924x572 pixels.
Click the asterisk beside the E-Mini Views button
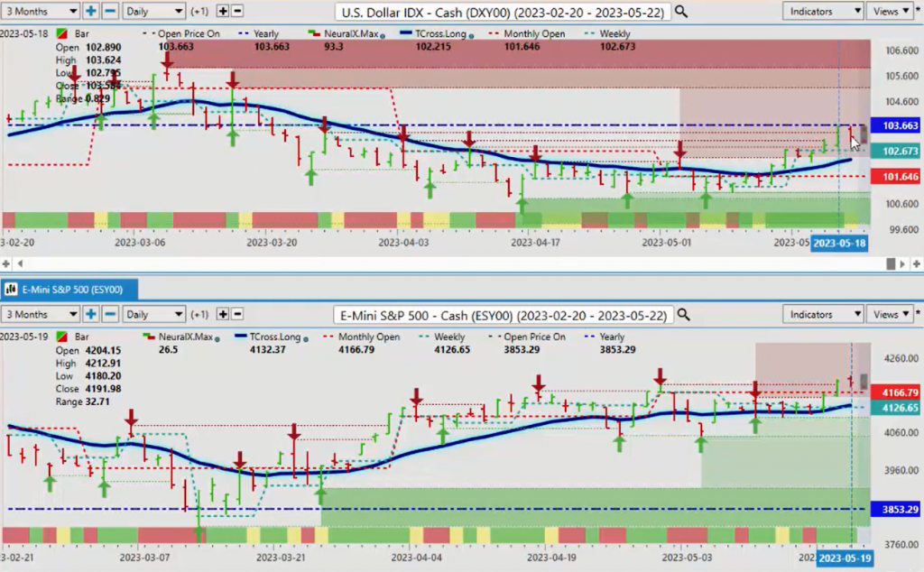pos(919,313)
